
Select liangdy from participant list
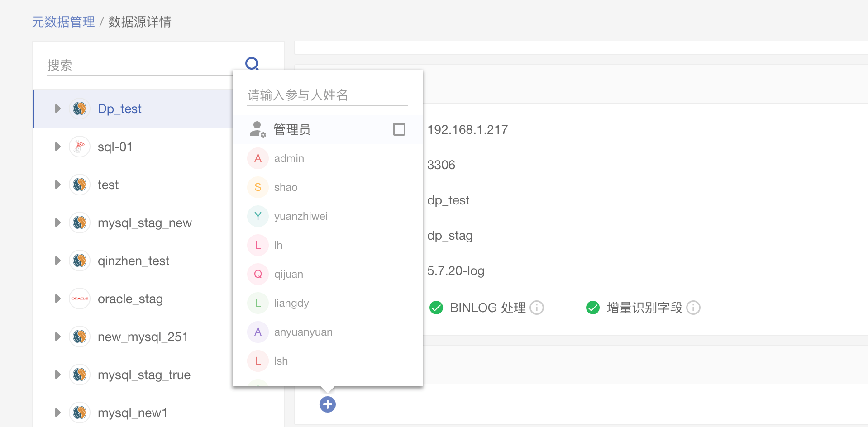pos(291,303)
